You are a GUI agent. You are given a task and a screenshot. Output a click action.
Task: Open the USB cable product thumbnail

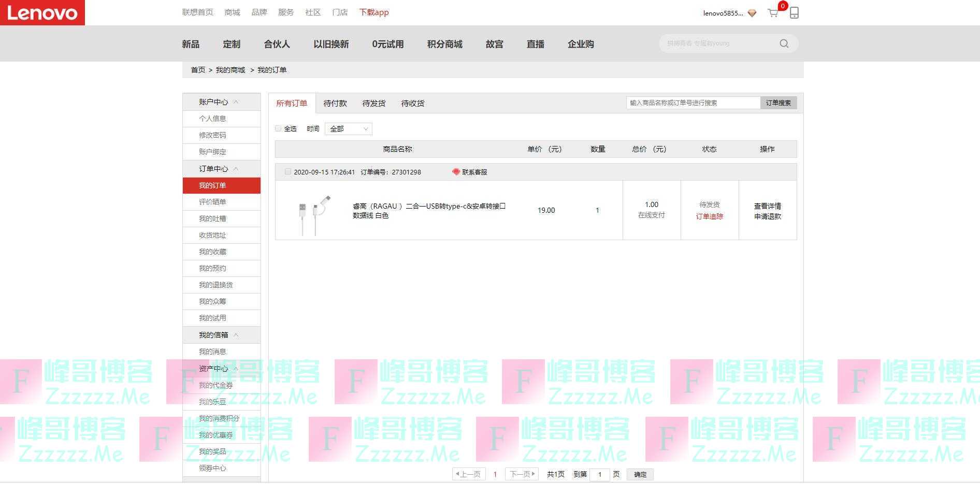point(314,210)
